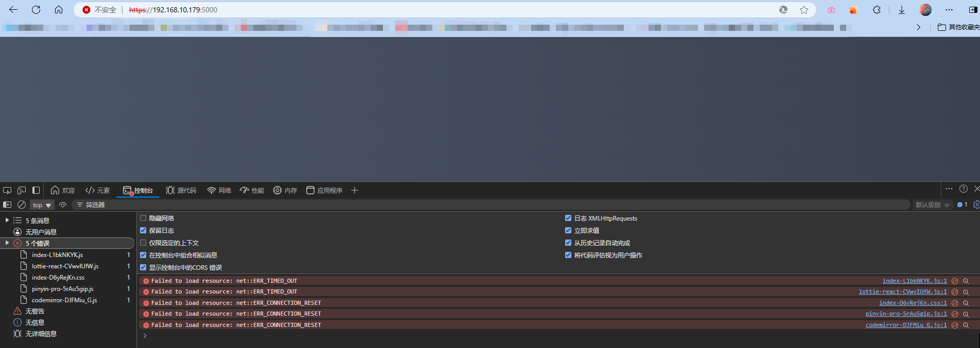This screenshot has height=348, width=980.
Task: Expand the 5 条消息 sidebar group
Action: pyautogui.click(x=7, y=220)
